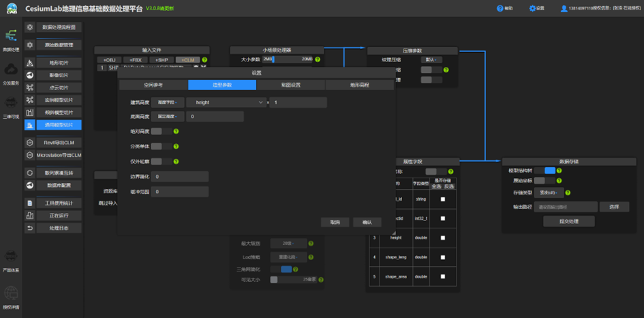The width and height of the screenshot is (644, 318).
Task: Open the 数据处理 sidebar section icon
Action: pos(11,35)
